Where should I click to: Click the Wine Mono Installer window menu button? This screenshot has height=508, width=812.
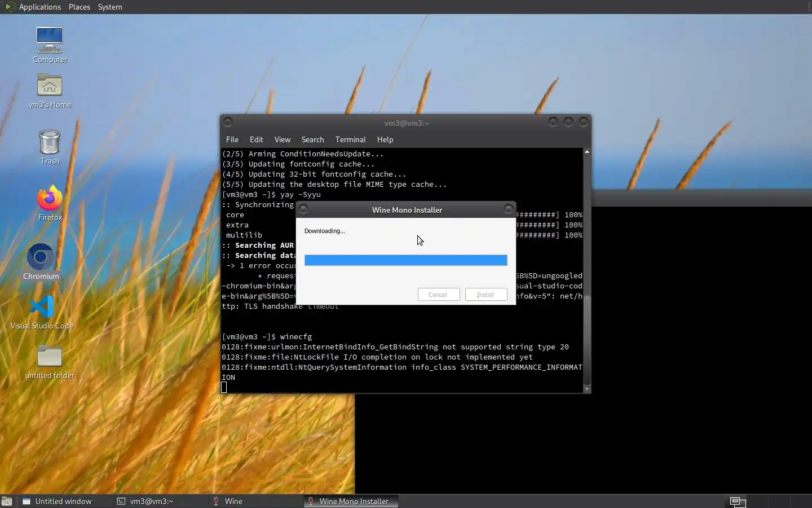tap(303, 209)
